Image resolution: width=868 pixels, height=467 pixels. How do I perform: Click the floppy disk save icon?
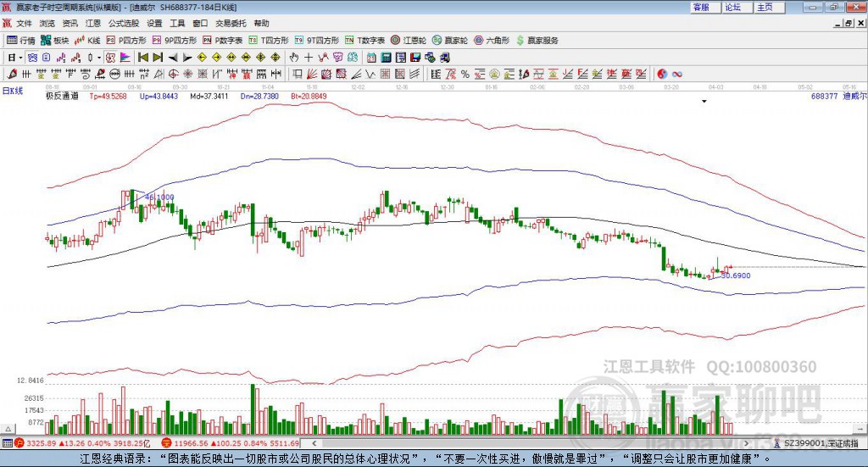point(415,58)
